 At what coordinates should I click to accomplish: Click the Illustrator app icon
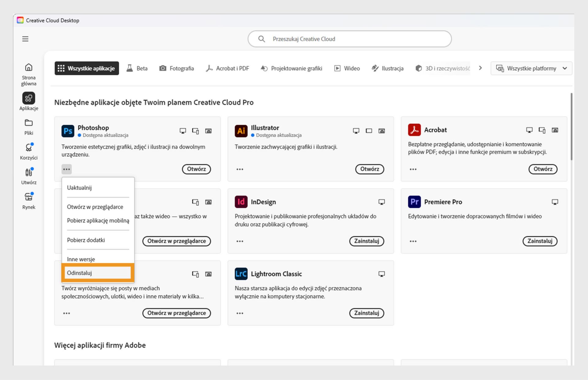pos(241,131)
